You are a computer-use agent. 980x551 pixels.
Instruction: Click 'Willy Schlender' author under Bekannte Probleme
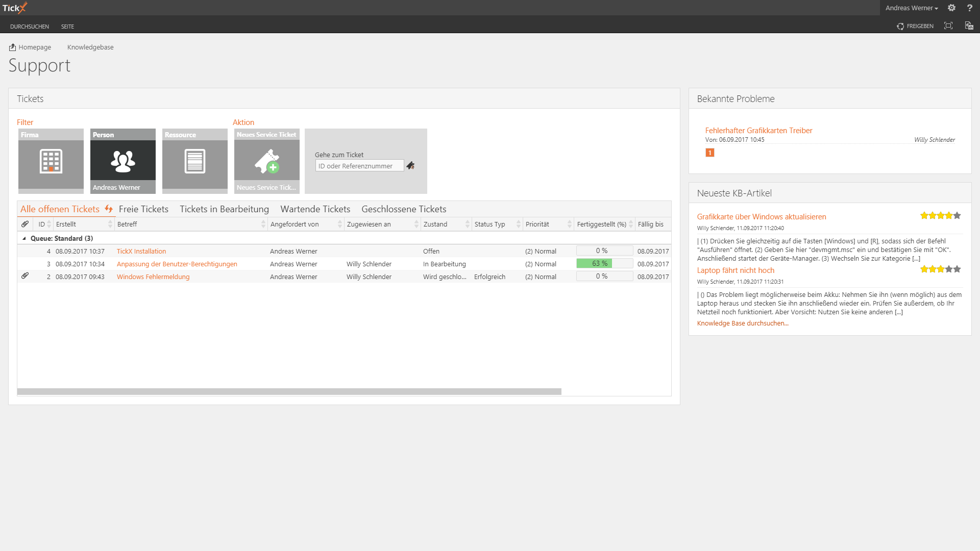point(934,140)
